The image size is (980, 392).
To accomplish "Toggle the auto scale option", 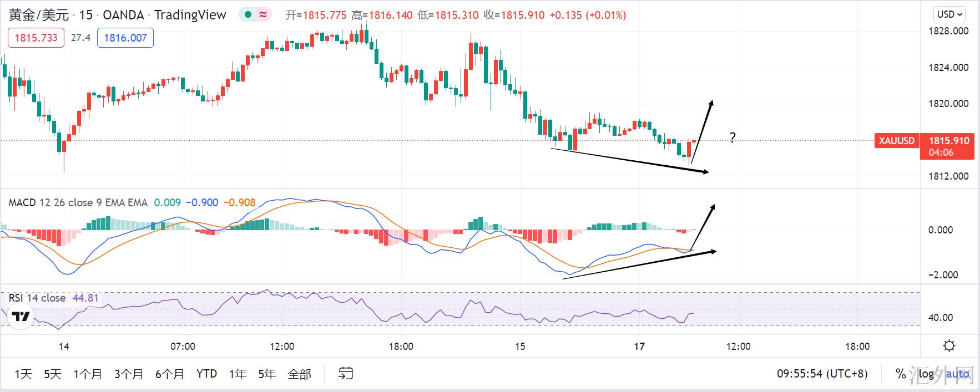I will (957, 374).
